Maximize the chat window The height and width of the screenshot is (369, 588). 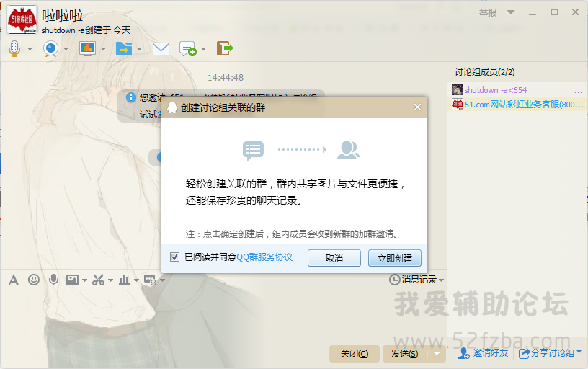554,12
